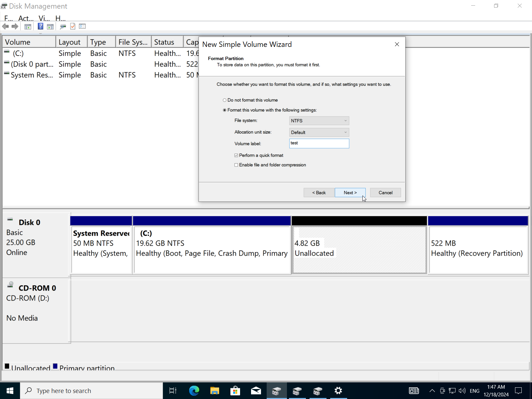532x399 pixels.
Task: Uncheck 'Perform a quick format'
Action: click(236, 155)
